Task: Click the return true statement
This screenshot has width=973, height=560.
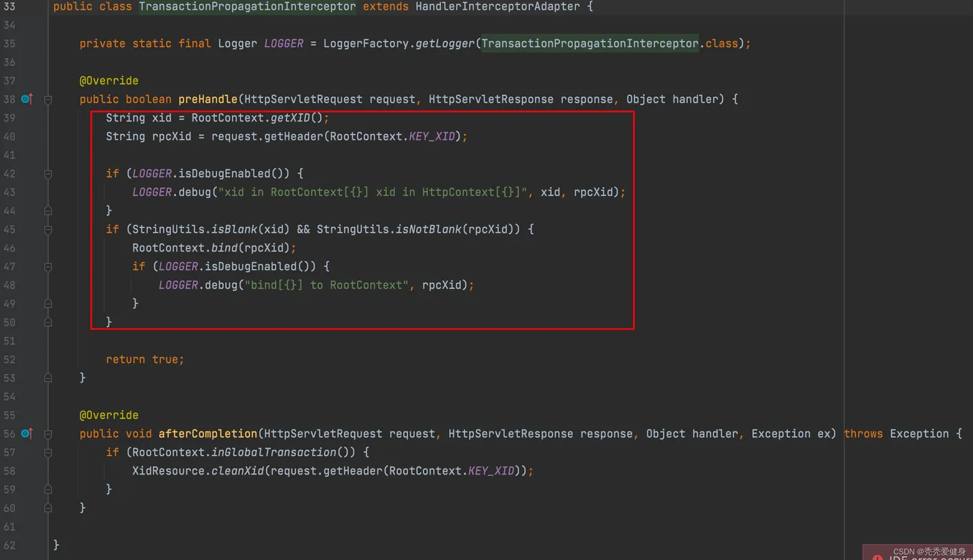Action: (x=145, y=359)
